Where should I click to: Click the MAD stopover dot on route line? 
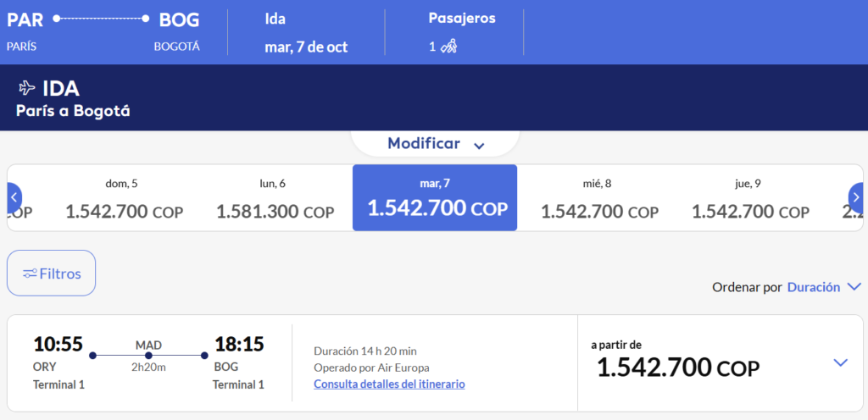[x=148, y=356]
